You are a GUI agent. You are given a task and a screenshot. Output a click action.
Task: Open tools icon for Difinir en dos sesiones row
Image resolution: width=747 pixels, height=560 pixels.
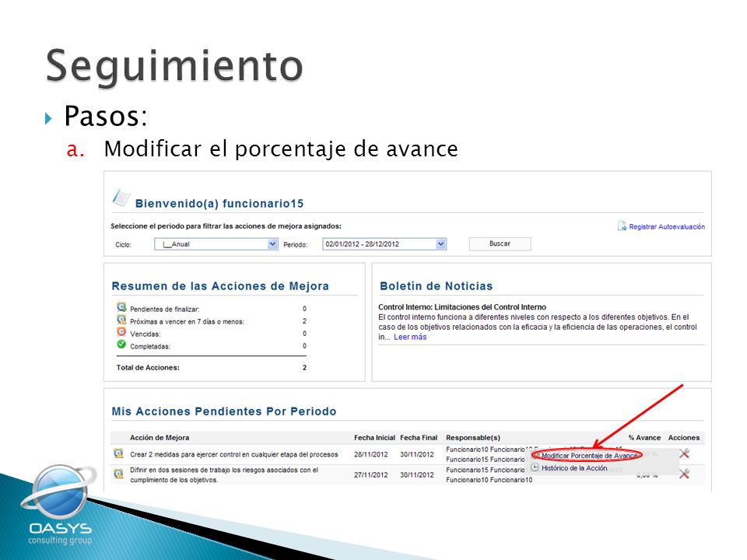tap(684, 474)
